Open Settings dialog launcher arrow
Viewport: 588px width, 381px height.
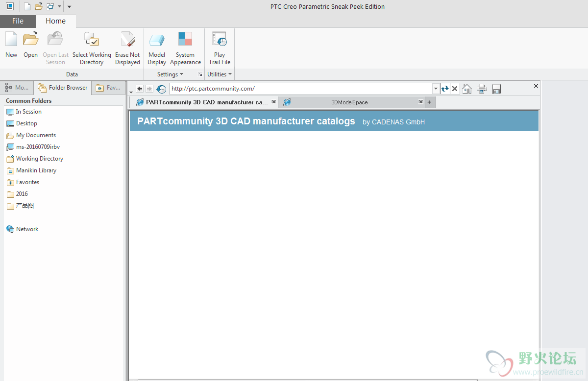point(200,74)
